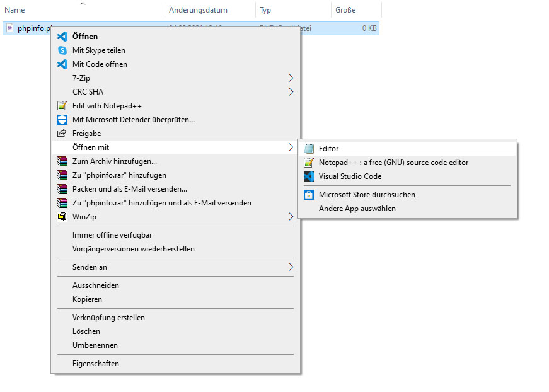Click the Microsoft Store bag icon
This screenshot has width=549, height=392.
coord(309,195)
